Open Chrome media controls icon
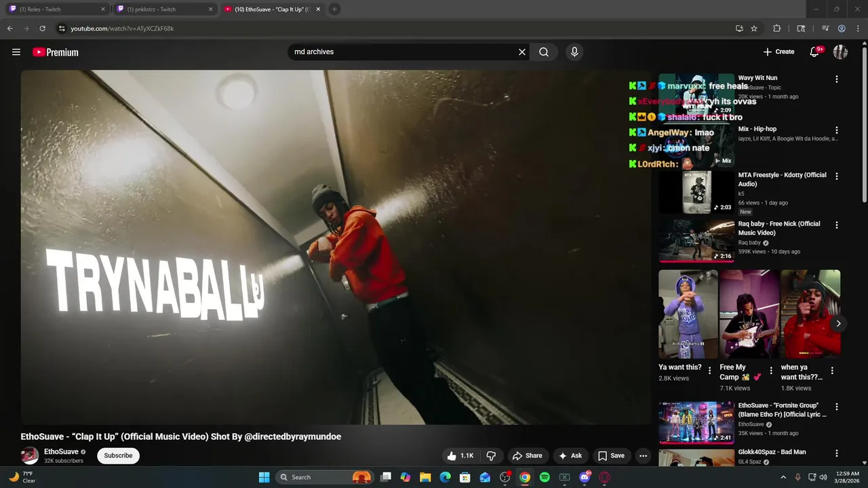 coord(825,28)
